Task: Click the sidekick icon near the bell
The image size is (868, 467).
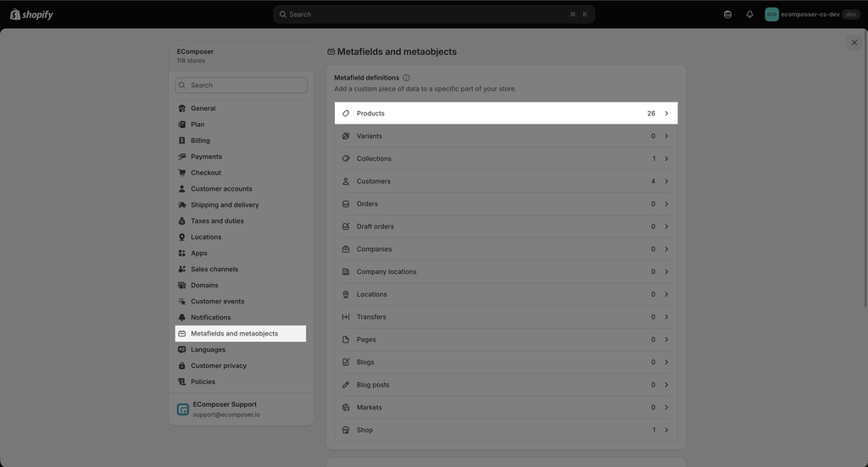Action: point(727,14)
